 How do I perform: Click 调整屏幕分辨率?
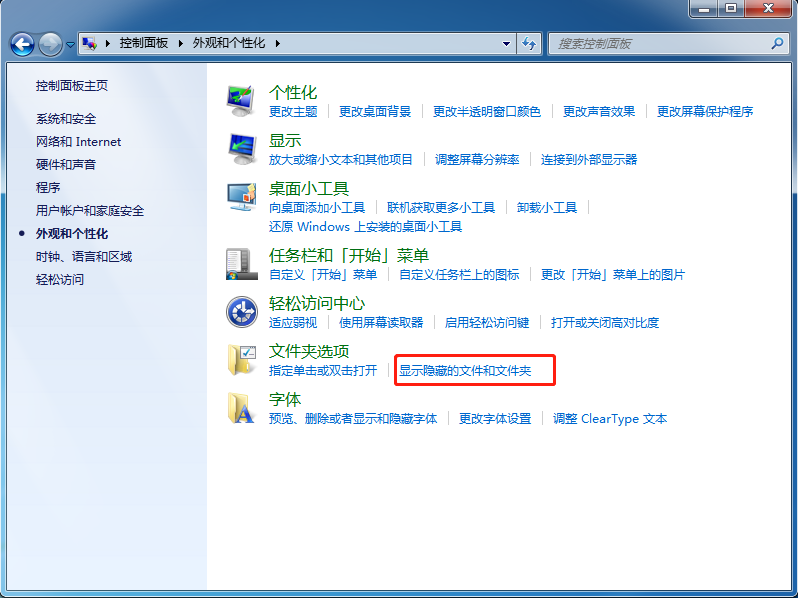(477, 159)
